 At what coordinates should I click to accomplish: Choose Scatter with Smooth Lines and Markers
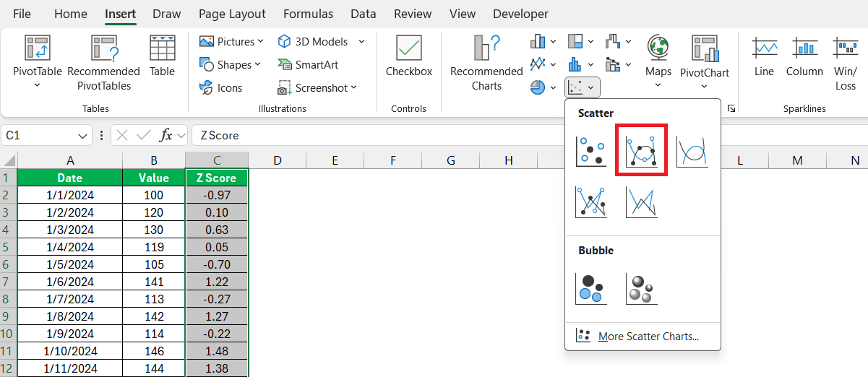tap(641, 150)
